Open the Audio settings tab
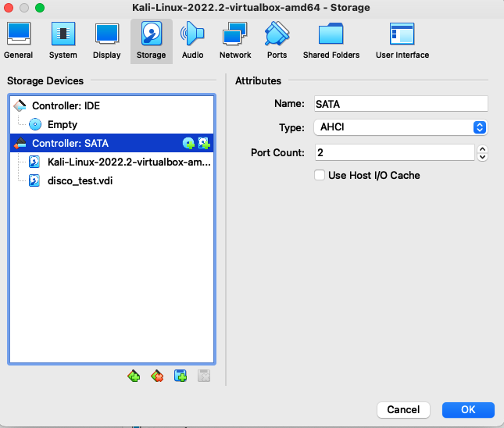504x428 pixels. coord(192,41)
